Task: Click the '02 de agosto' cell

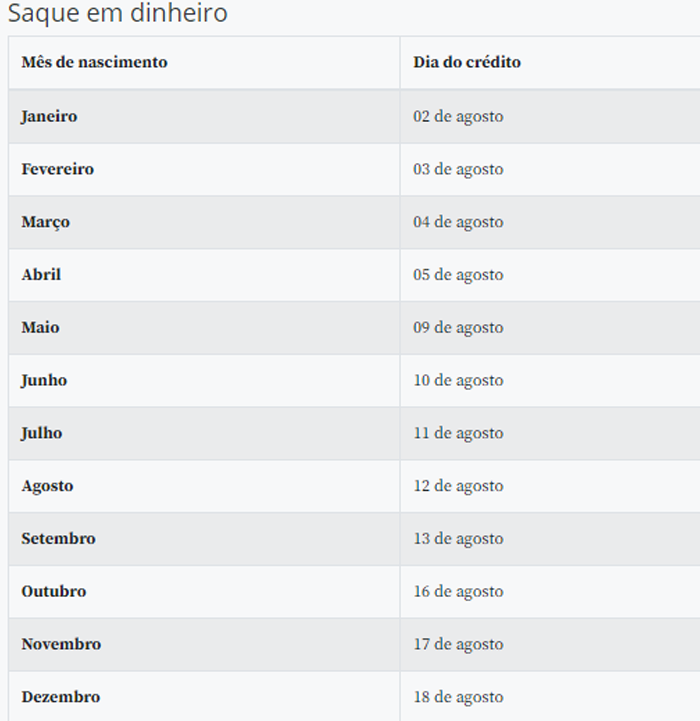Action: click(x=458, y=116)
